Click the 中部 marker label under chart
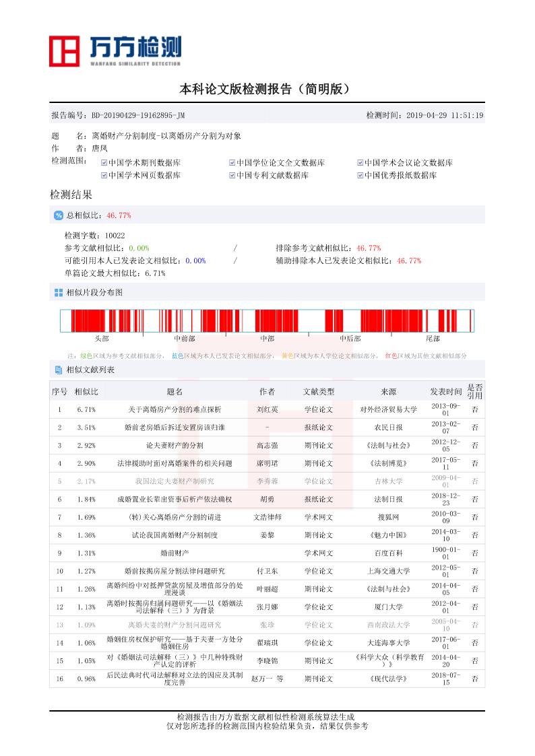The height and width of the screenshot is (756, 535). [267, 339]
